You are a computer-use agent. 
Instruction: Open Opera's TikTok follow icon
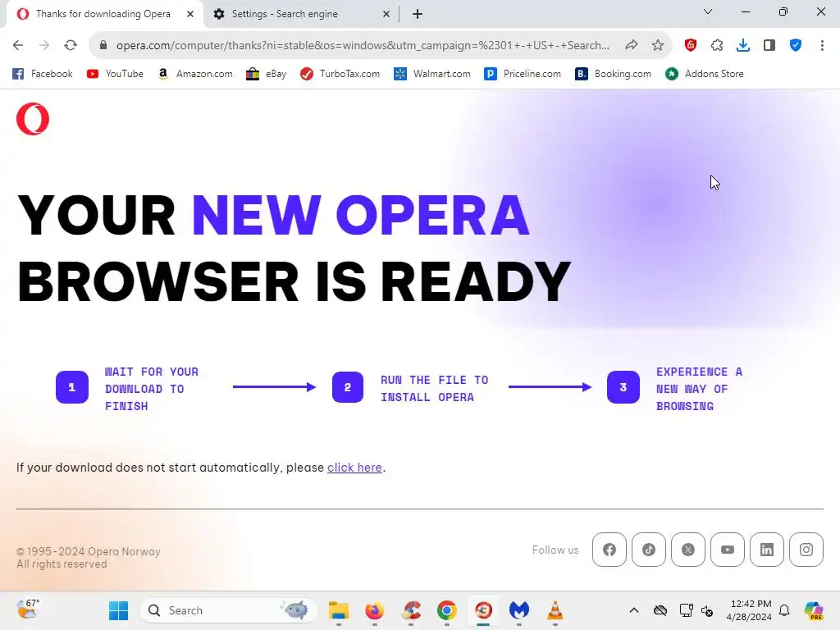pos(649,550)
